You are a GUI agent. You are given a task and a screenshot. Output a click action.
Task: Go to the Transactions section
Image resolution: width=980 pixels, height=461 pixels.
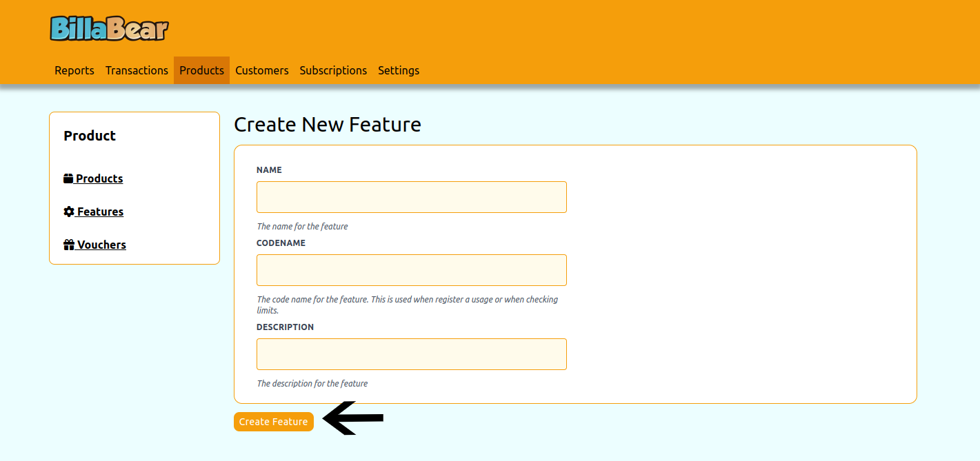137,70
